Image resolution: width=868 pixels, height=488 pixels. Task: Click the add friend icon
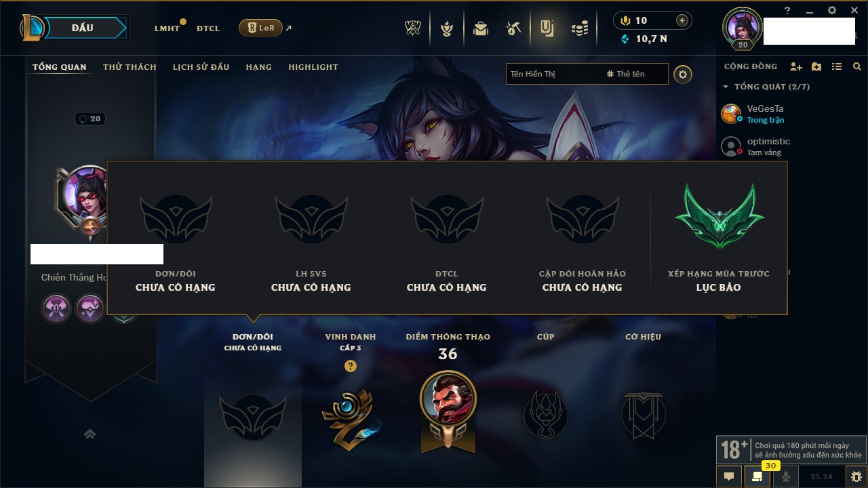coord(796,66)
